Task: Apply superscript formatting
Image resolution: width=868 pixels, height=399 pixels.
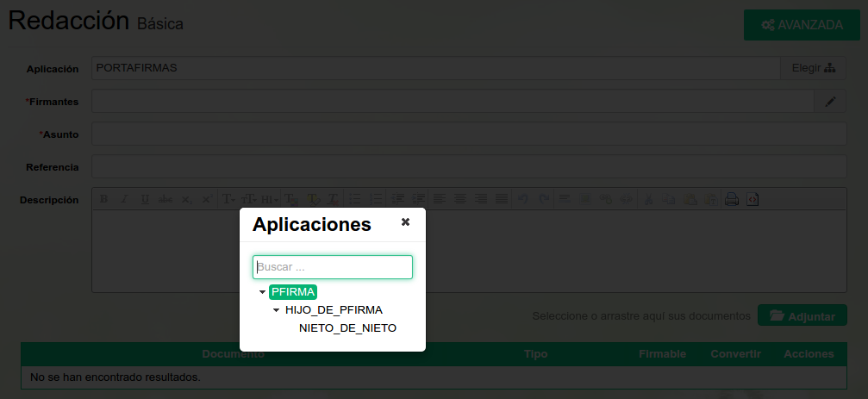Action: tap(207, 199)
